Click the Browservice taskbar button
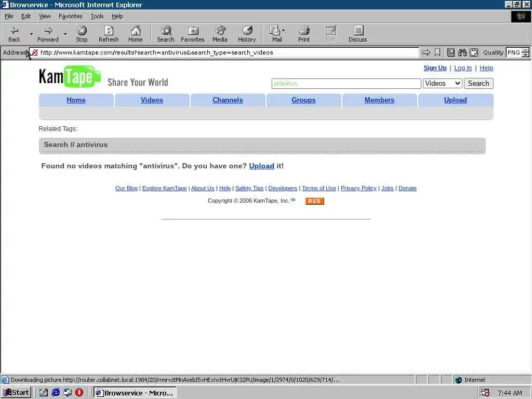Viewport: 532px width, 399px height. click(135, 393)
